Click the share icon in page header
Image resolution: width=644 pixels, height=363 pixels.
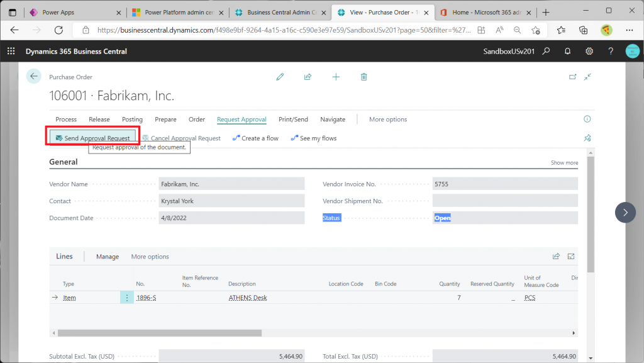coord(308,77)
